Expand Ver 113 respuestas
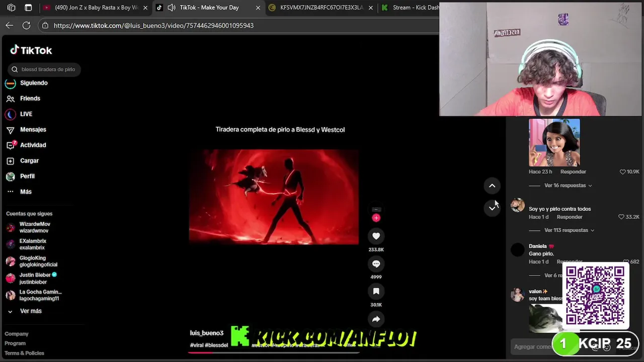This screenshot has height=362, width=644. (569, 230)
